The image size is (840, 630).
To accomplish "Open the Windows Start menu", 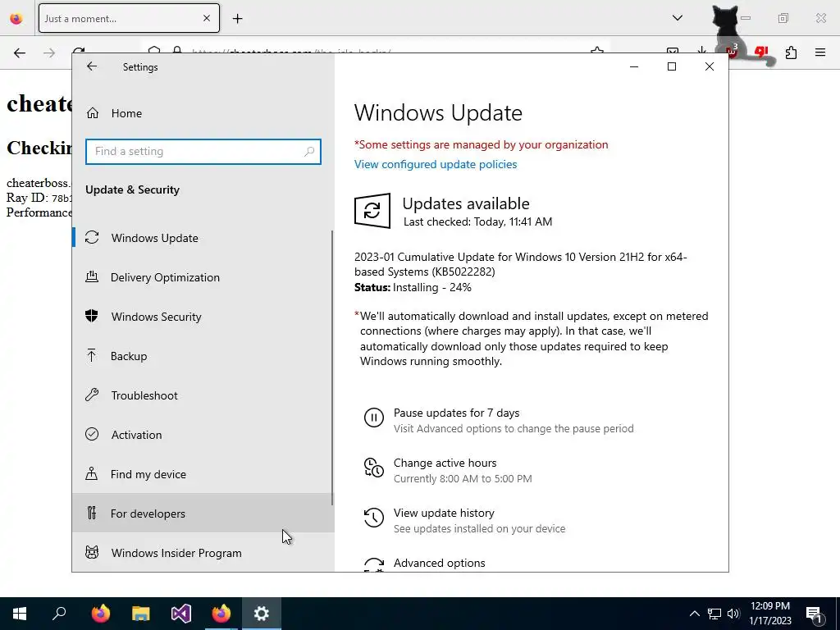I will pyautogui.click(x=20, y=614).
